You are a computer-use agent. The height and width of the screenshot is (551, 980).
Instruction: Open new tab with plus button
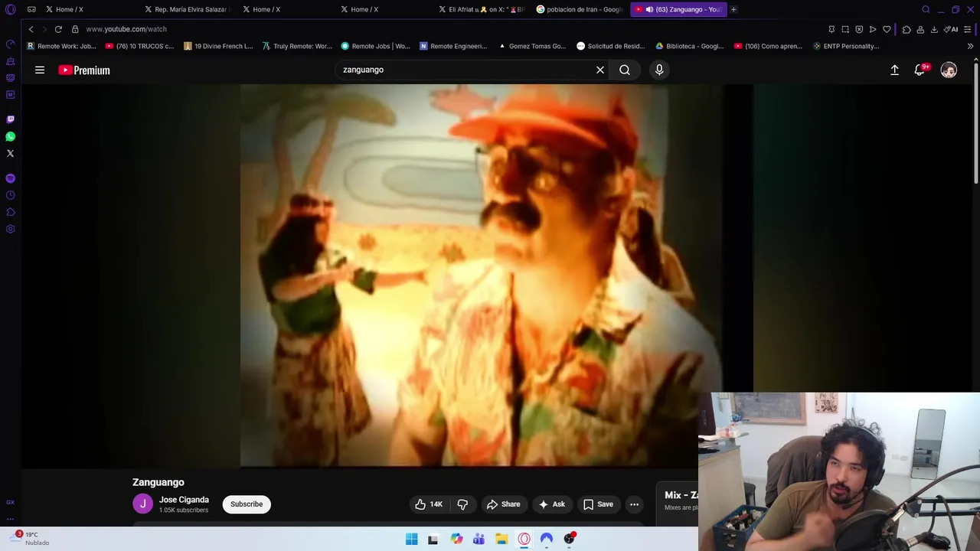[x=733, y=10]
